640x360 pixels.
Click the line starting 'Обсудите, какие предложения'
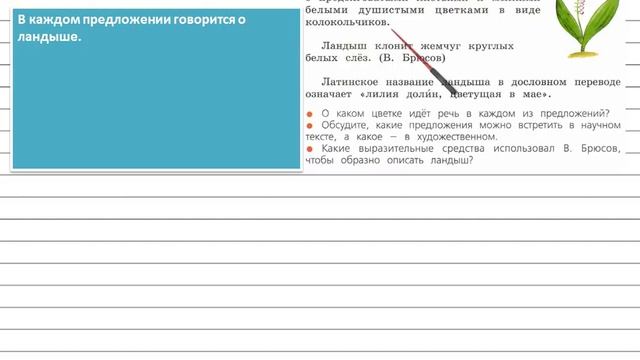tap(471, 125)
